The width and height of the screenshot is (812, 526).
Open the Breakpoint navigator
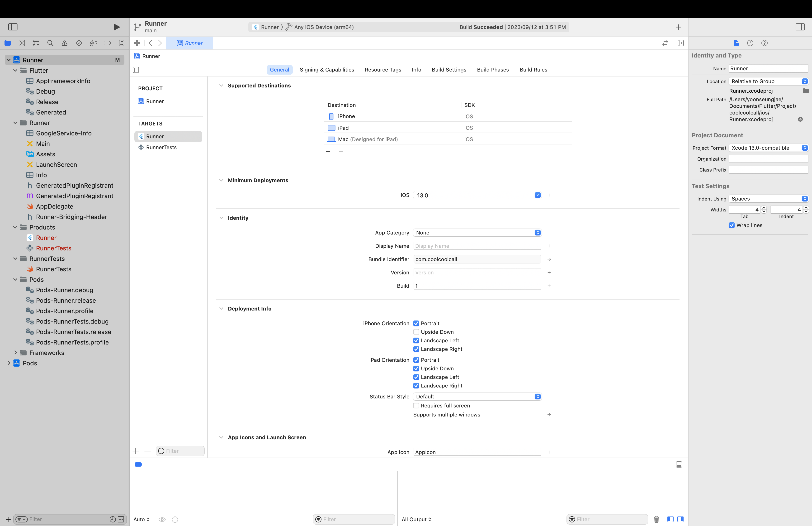click(x=107, y=43)
